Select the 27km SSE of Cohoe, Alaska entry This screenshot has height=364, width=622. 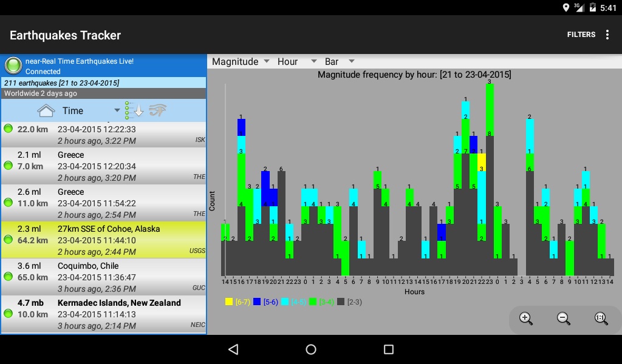coord(103,240)
